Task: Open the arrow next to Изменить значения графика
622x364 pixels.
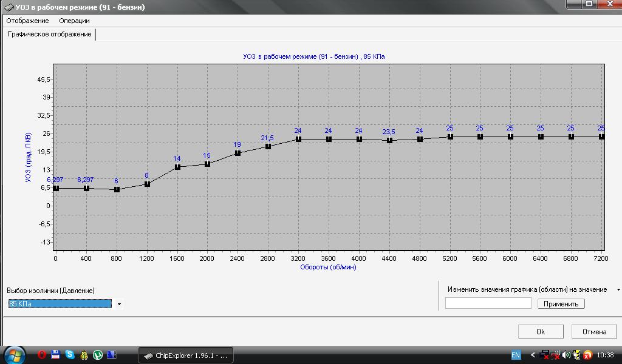Action: coord(618,290)
